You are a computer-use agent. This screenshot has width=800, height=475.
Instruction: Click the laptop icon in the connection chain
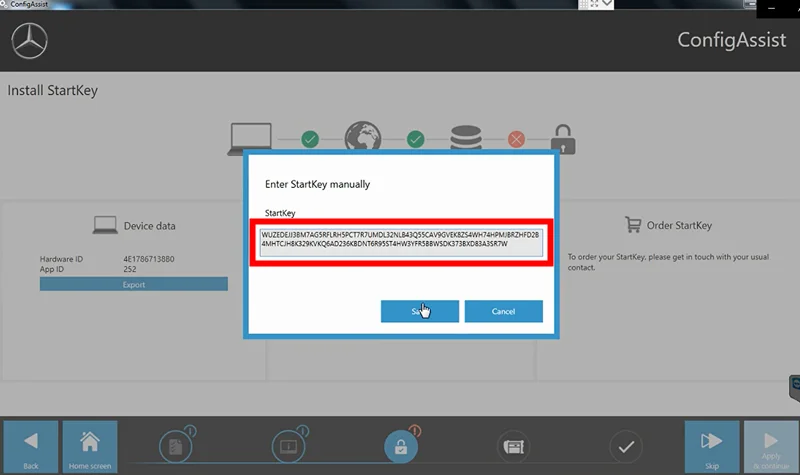[x=250, y=138]
